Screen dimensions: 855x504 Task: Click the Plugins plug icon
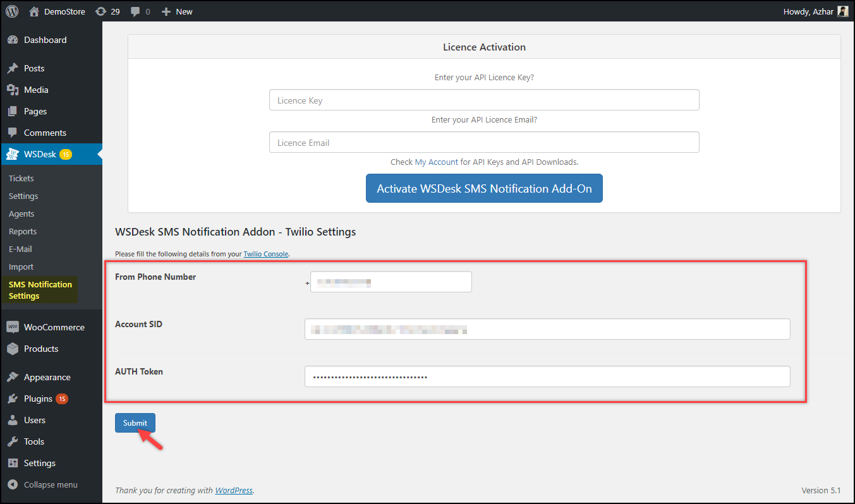[x=13, y=399]
